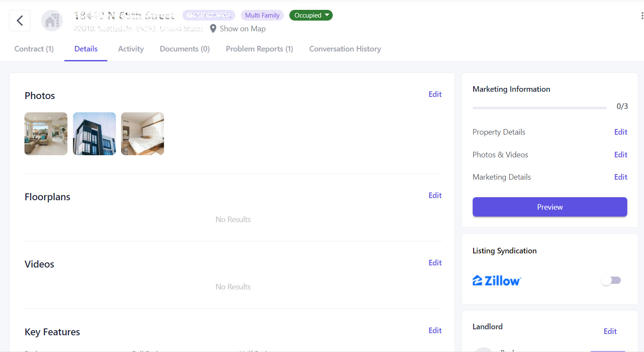
Task: Open Show on Map via location pin
Action: point(213,29)
